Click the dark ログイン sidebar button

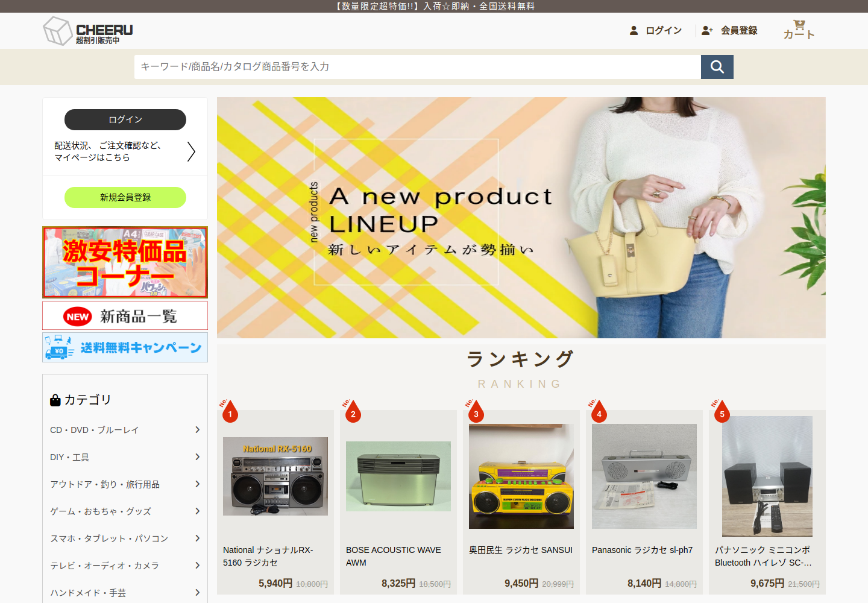(x=125, y=119)
